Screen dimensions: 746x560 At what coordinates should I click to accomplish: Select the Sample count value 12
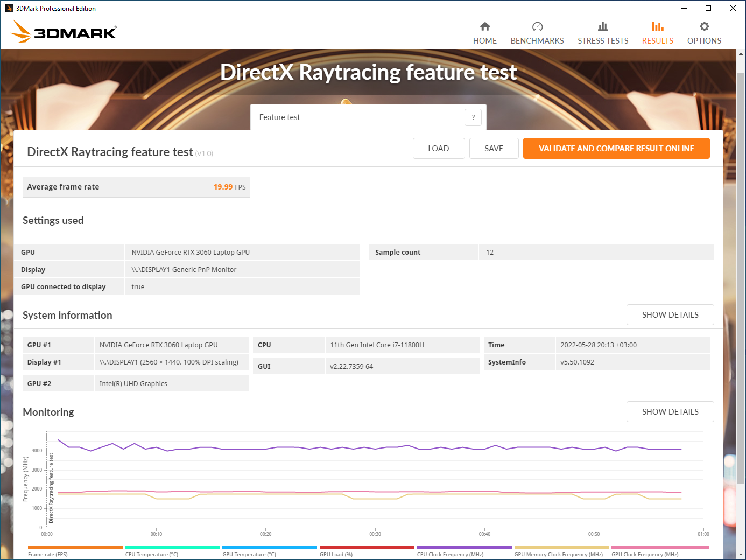(490, 252)
